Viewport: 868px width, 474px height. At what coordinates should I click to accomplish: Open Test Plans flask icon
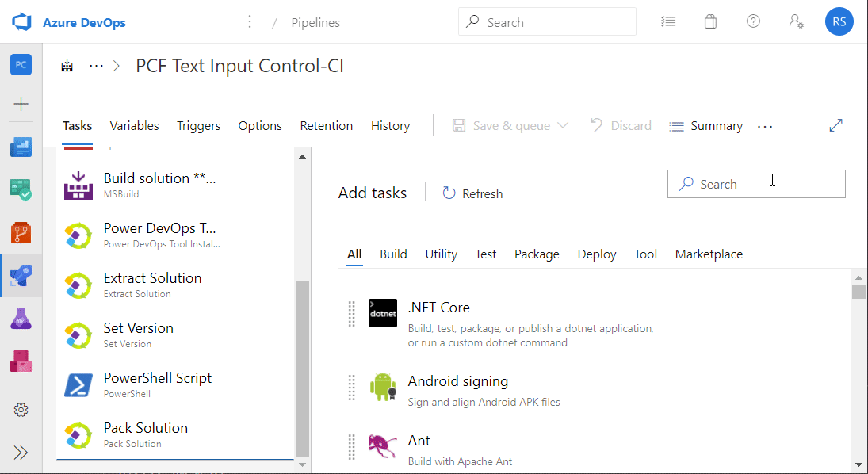coord(21,319)
